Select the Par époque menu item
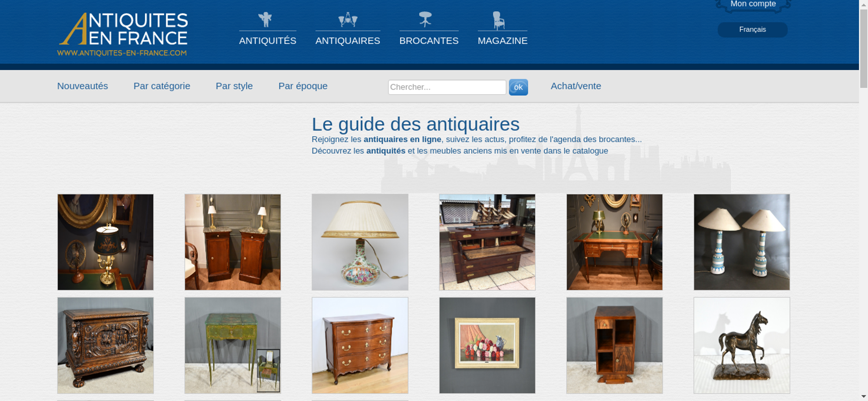This screenshot has width=868, height=401. pos(303,86)
